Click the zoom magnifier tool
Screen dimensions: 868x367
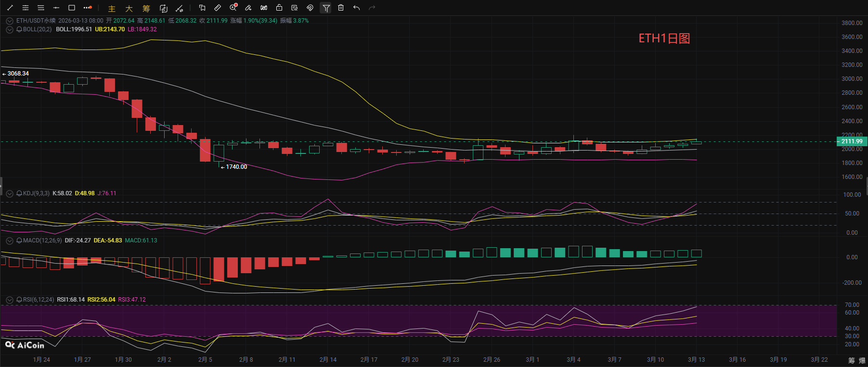click(x=233, y=8)
